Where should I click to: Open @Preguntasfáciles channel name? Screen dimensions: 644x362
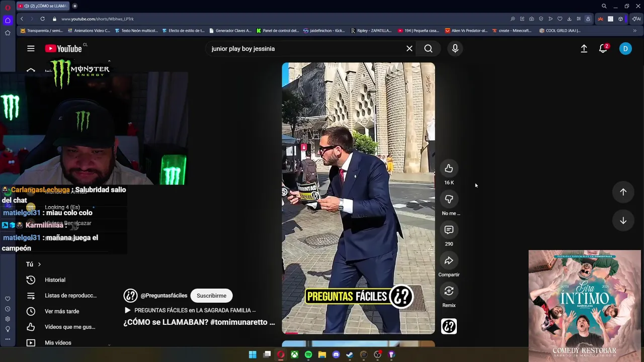click(164, 296)
